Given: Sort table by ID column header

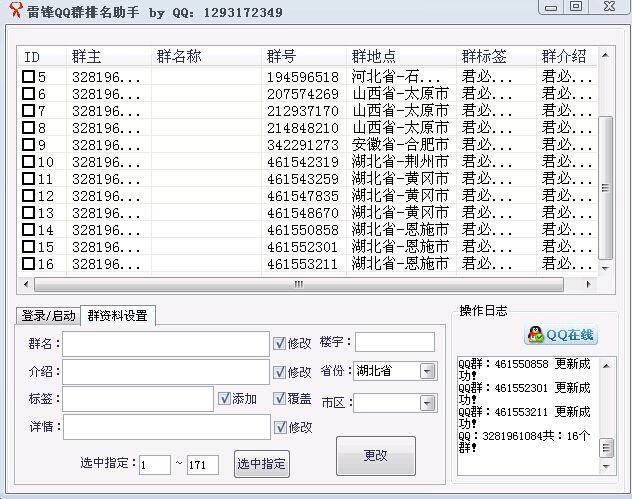Looking at the screenshot, I should click(x=42, y=56).
